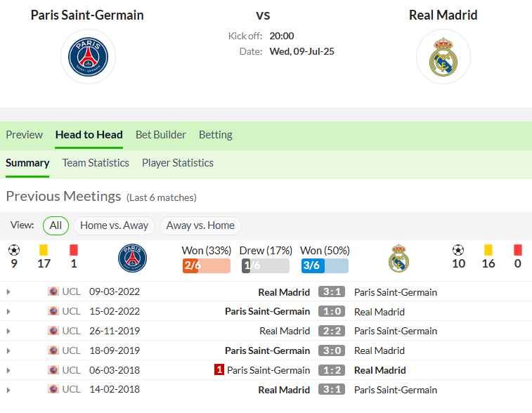Viewport: 532px width, 413px height.
Task: Open the 3:0 score for 18-09-2019
Action: [x=332, y=350]
